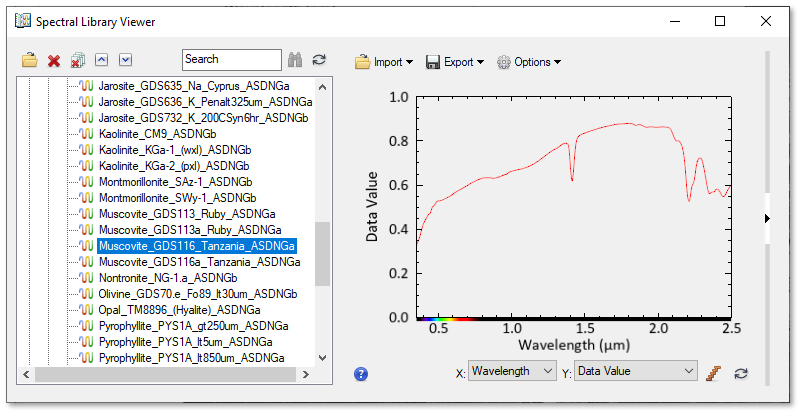Open the Y axis Data Value dropdown

click(x=635, y=372)
